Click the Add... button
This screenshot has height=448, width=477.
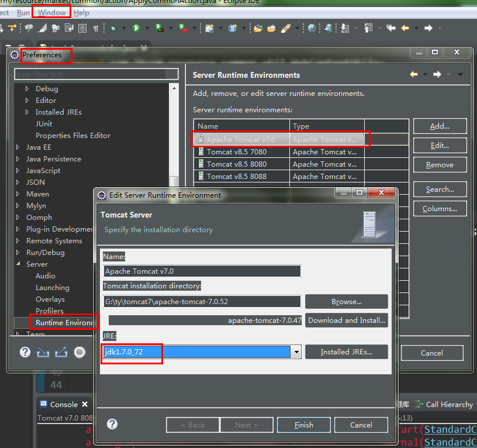point(440,126)
